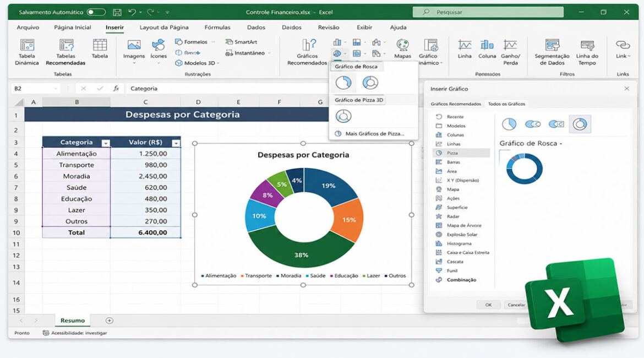
Task: Click Acessibilidade: investigar in status bar
Action: click(75, 333)
